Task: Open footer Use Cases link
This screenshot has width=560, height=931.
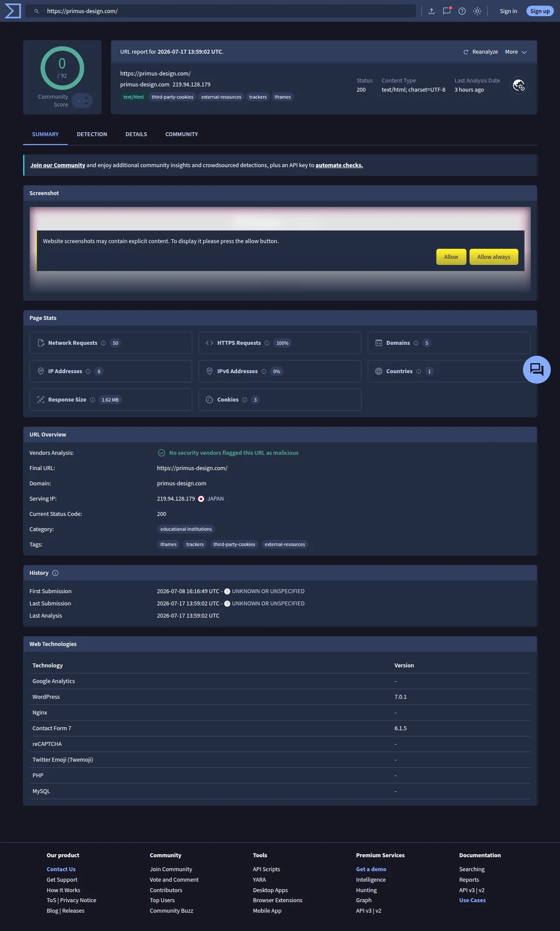Action: coord(472,900)
